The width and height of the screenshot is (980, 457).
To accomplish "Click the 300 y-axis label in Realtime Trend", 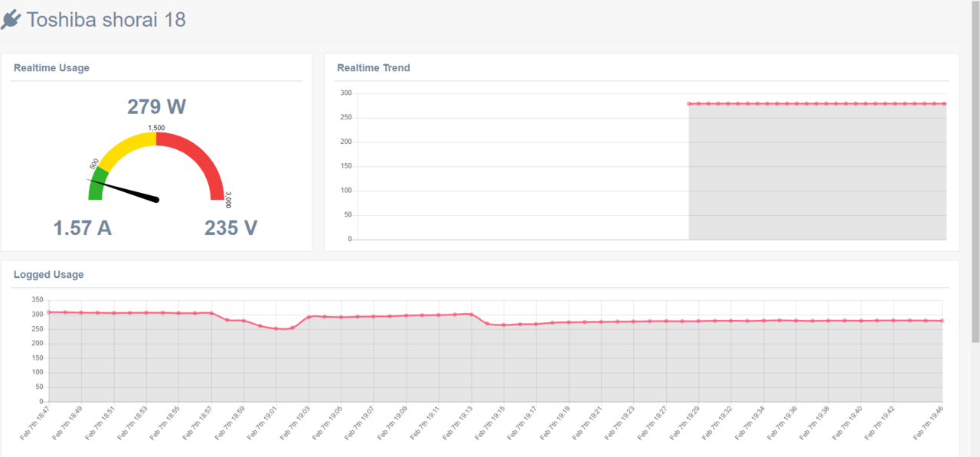I will pyautogui.click(x=346, y=93).
